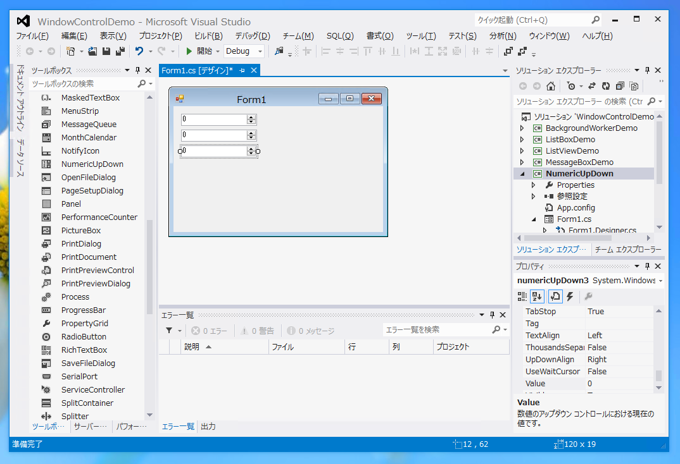Screen dimensions: 680x464
Task: Open the Data Sources side tab
Action: (20, 158)
